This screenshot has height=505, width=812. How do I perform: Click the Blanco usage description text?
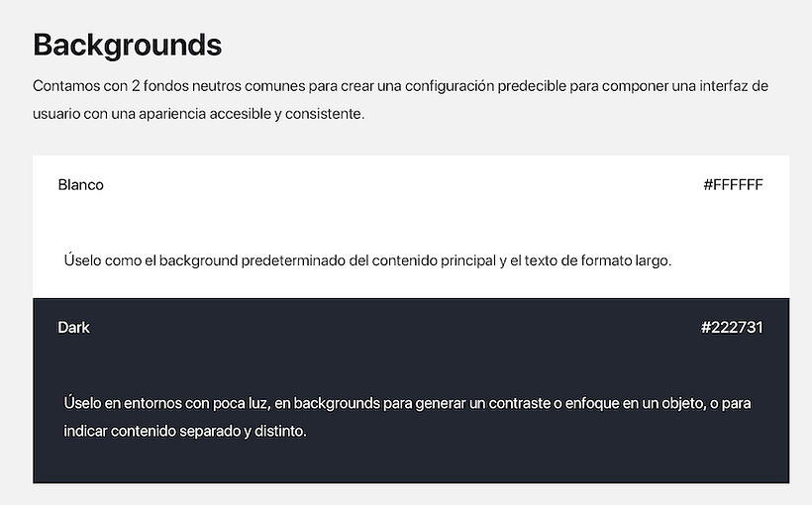pos(367,260)
